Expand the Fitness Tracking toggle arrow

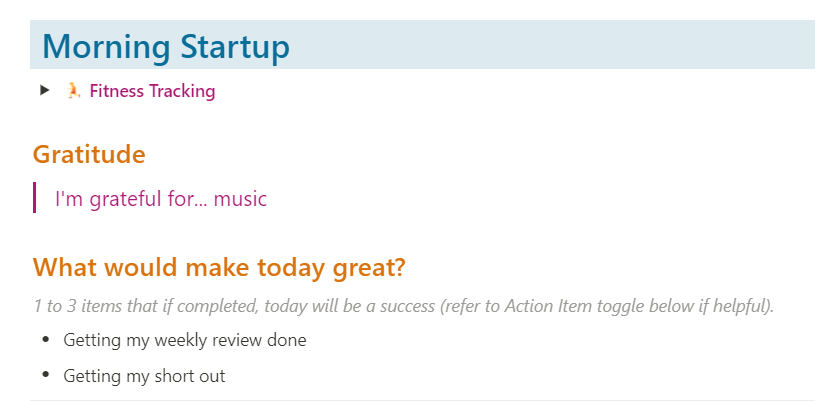click(45, 91)
